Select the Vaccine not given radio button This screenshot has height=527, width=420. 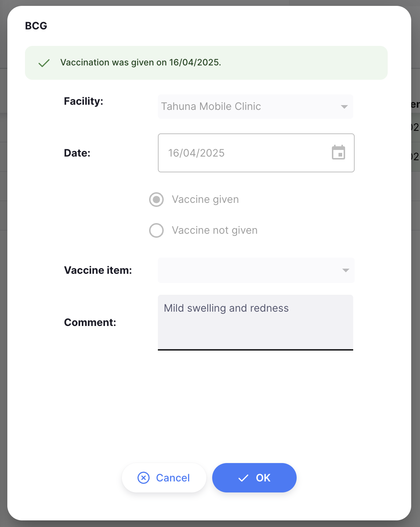(156, 230)
